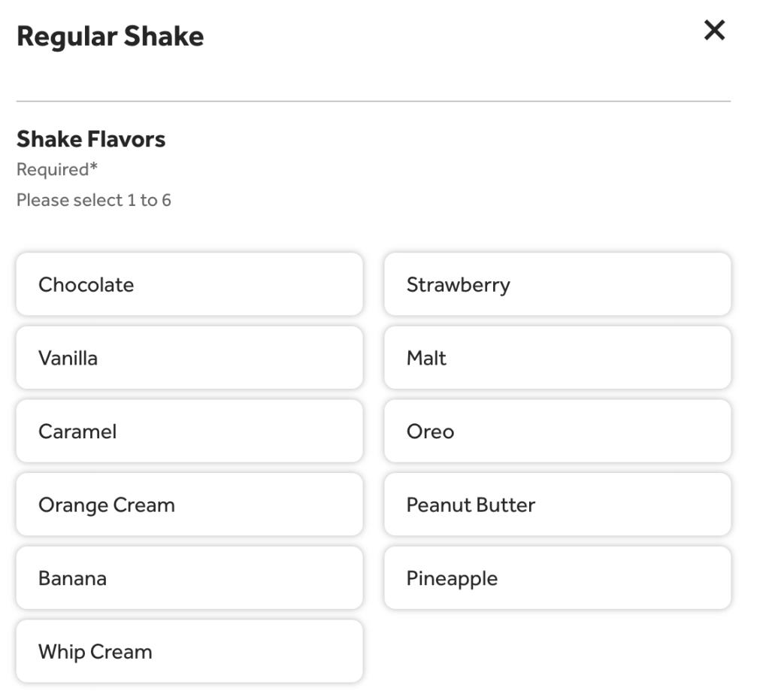Screen dimensions: 769x700
Task: Select the Chocolate shake flavor
Action: click(189, 284)
